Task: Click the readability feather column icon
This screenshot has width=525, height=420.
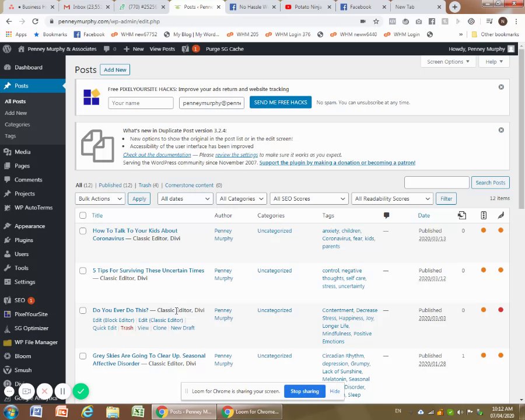Action: [501, 215]
